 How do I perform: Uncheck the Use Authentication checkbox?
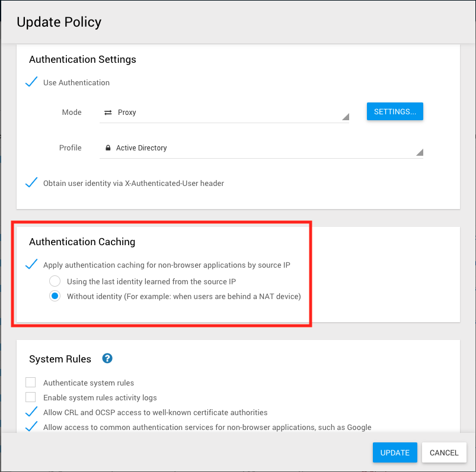pyautogui.click(x=32, y=82)
